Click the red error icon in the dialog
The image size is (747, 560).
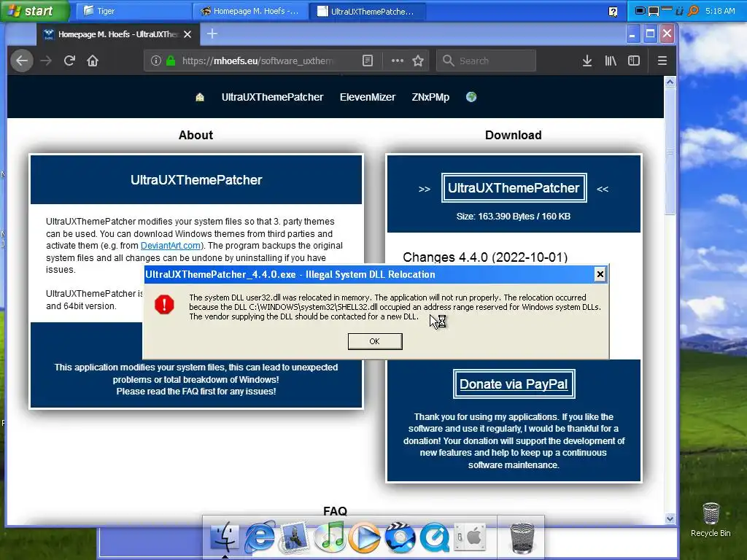[x=164, y=304]
